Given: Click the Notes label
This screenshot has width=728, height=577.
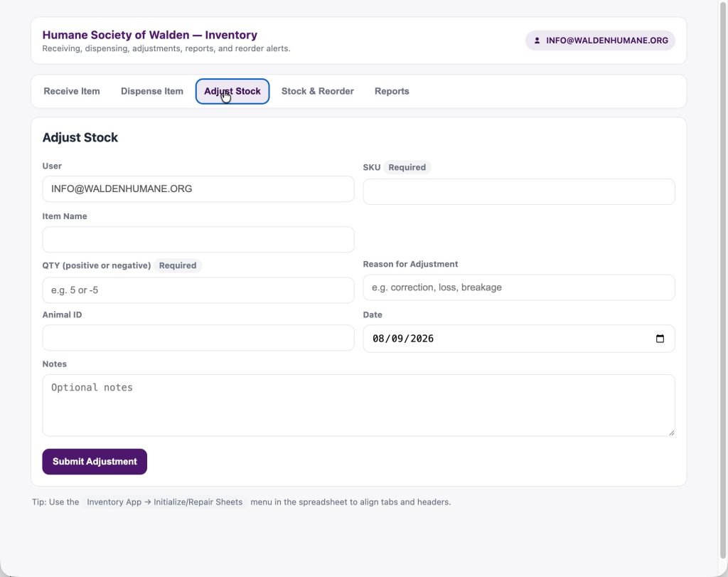Looking at the screenshot, I should click(54, 364).
